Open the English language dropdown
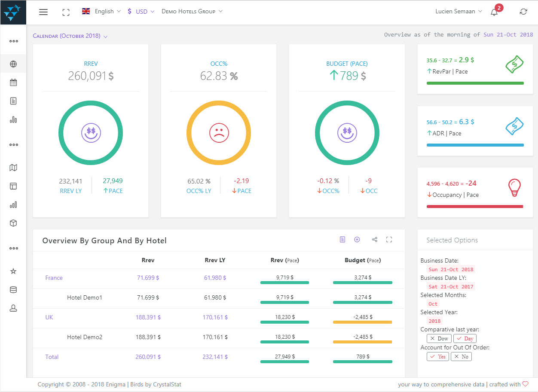This screenshot has width=538, height=392. [x=101, y=12]
